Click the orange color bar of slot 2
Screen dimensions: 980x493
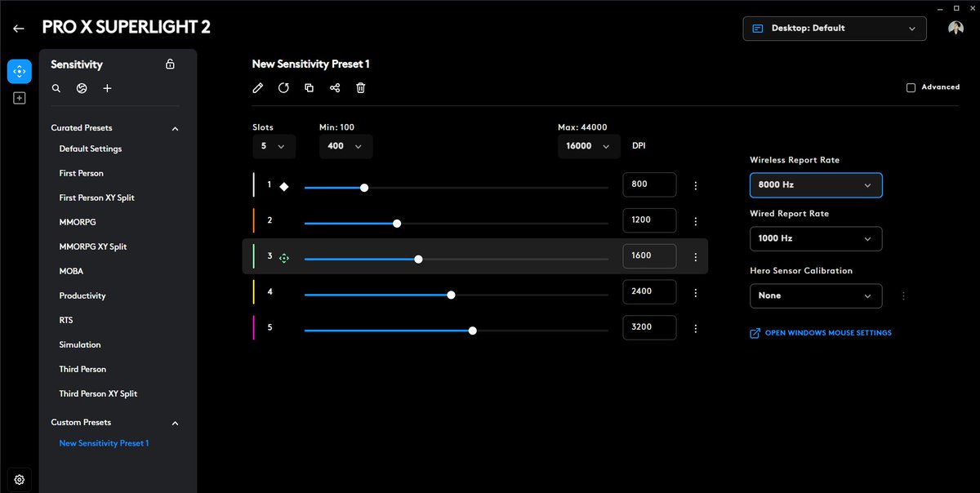tap(254, 220)
